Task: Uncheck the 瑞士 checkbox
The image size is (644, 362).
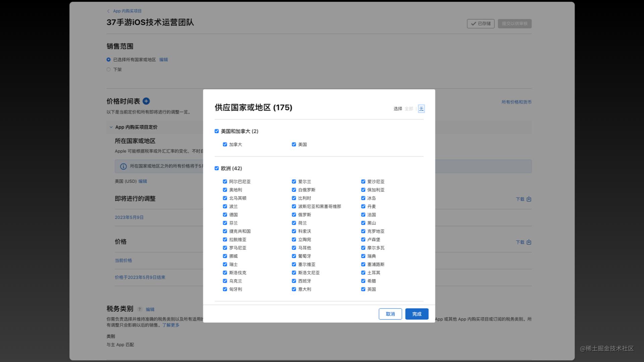Action: (225, 264)
